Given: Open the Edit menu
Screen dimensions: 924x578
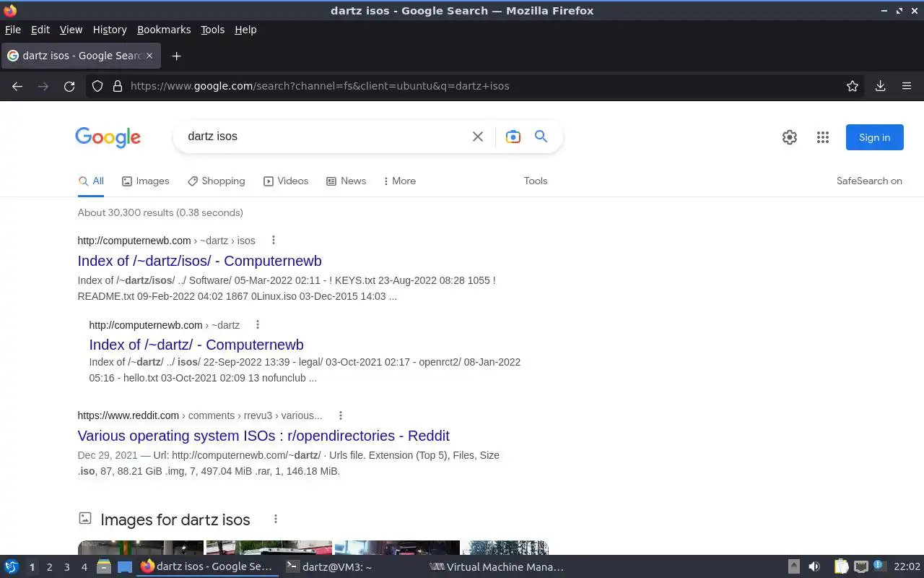Looking at the screenshot, I should pos(40,30).
